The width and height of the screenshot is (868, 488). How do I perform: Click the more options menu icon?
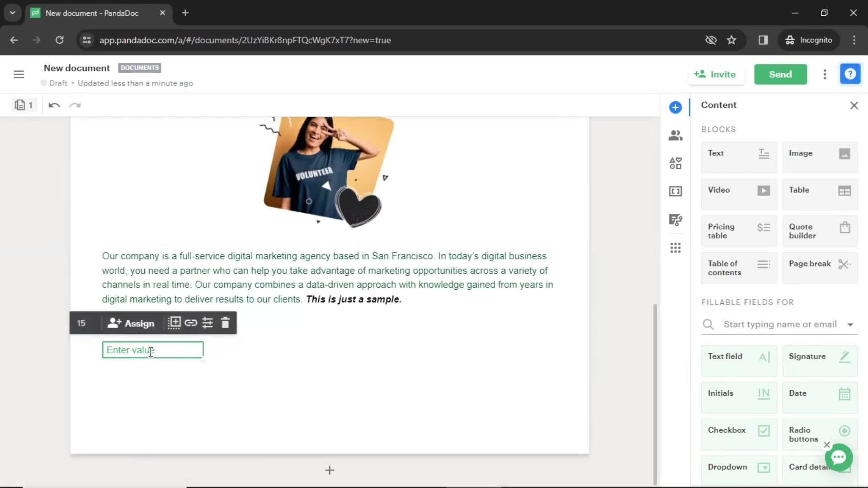tap(825, 75)
